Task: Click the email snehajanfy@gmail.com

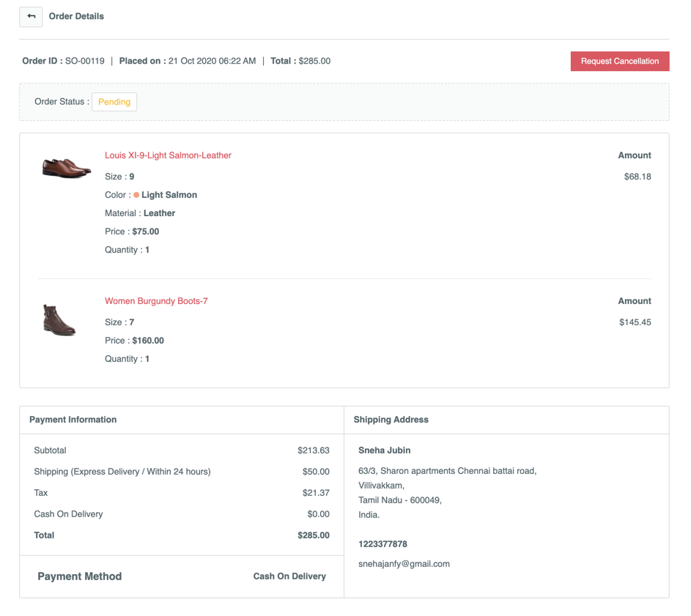Action: pos(404,564)
